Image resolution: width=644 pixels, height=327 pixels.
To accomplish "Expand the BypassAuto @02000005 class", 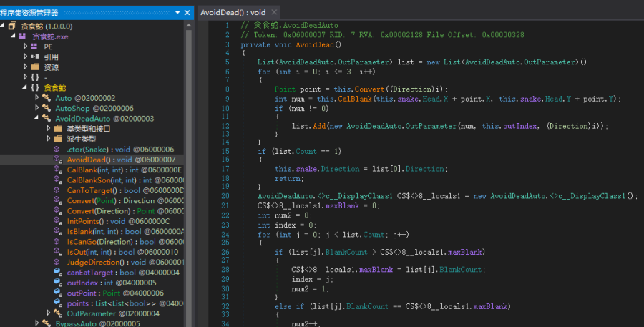I will tap(37, 323).
